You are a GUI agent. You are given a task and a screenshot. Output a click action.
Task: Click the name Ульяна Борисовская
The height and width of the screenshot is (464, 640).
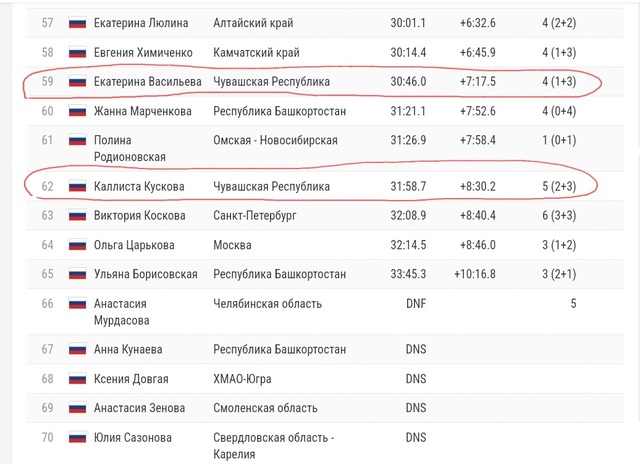(145, 274)
